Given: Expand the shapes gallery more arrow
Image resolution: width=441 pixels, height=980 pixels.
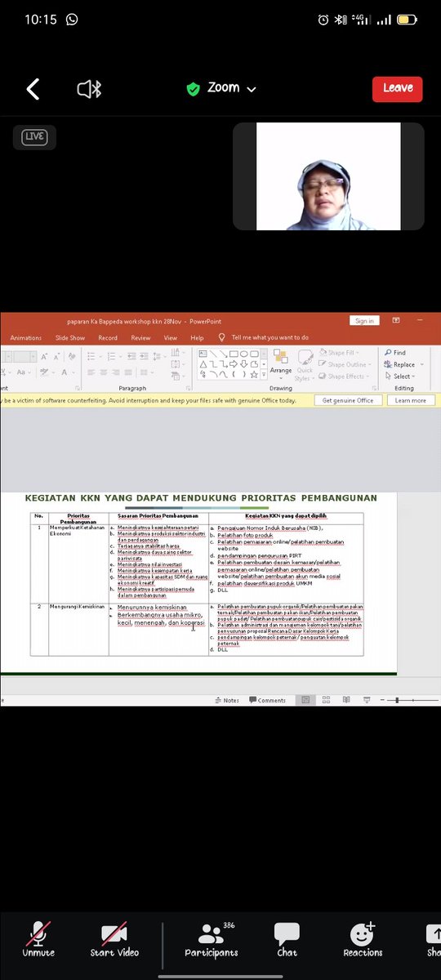Looking at the screenshot, I should (265, 375).
